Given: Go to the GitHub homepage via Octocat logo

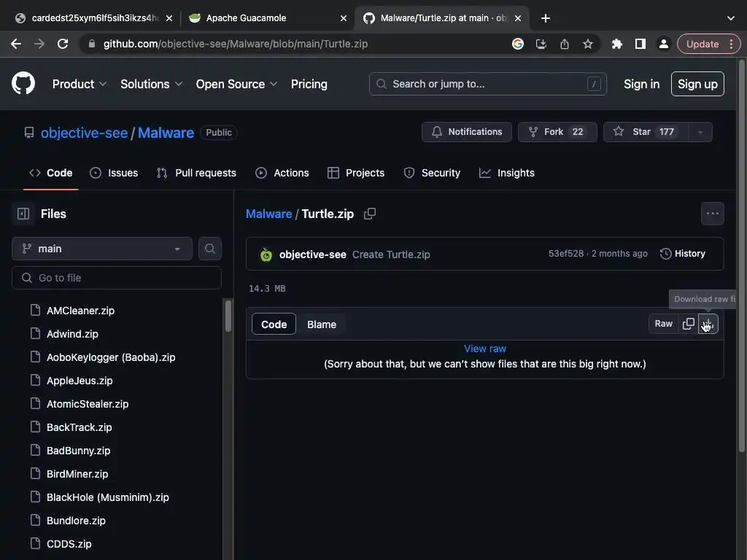Looking at the screenshot, I should coord(23,83).
